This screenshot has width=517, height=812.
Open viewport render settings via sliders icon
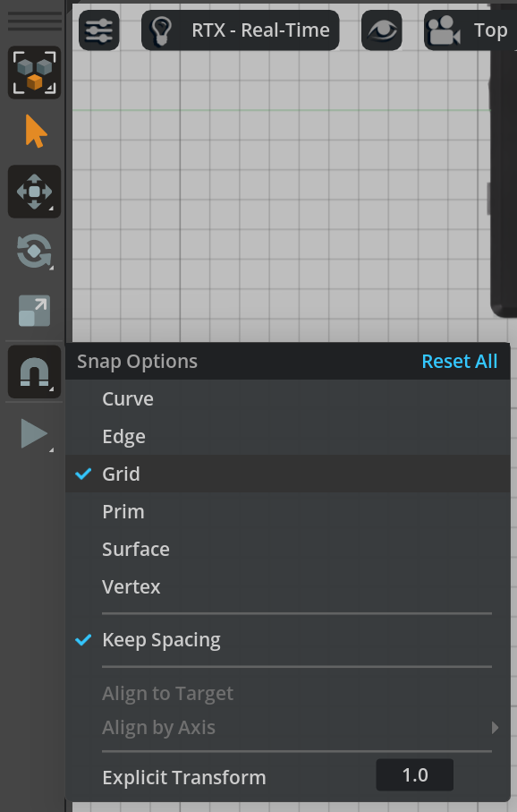pyautogui.click(x=98, y=30)
